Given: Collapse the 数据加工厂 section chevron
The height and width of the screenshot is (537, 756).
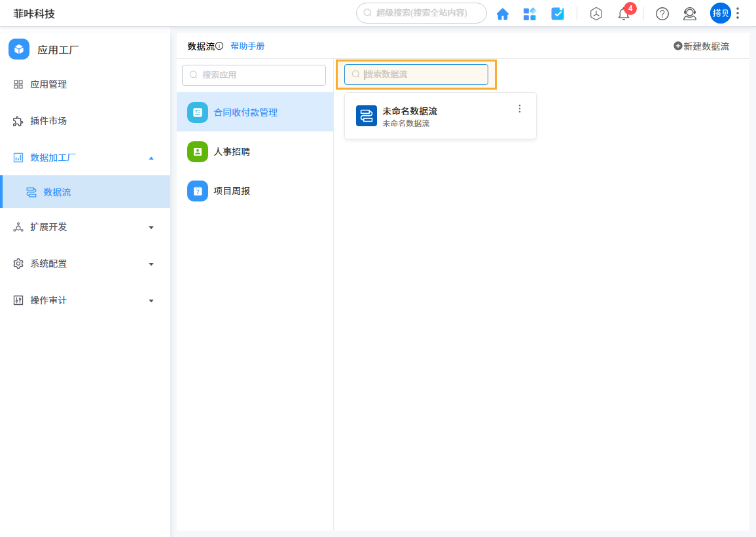Looking at the screenshot, I should (151, 158).
